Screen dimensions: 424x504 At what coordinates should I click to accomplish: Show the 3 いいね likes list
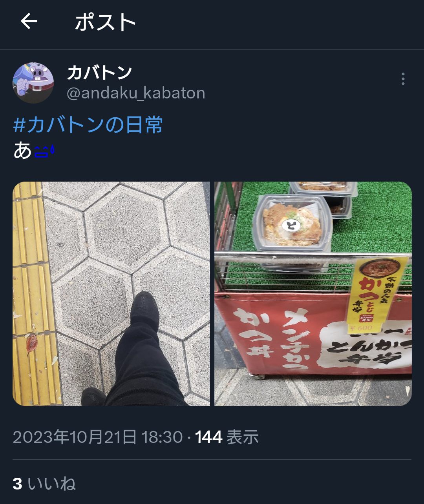44,484
